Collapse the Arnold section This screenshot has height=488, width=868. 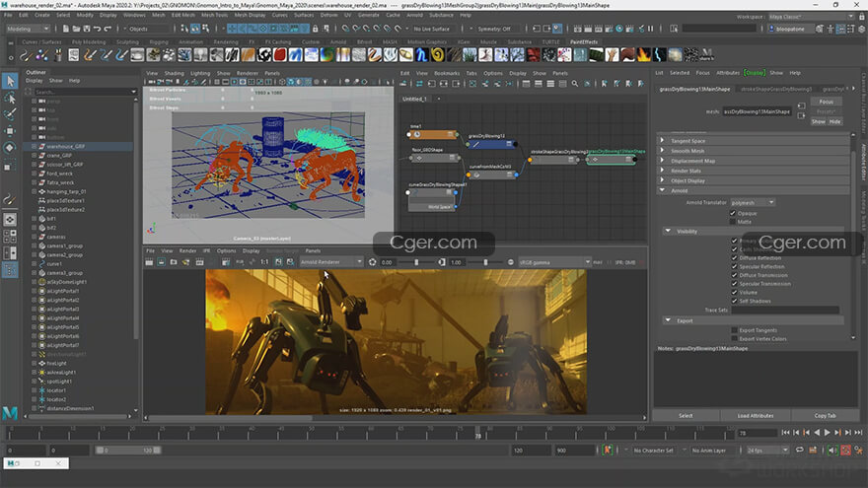click(754, 191)
